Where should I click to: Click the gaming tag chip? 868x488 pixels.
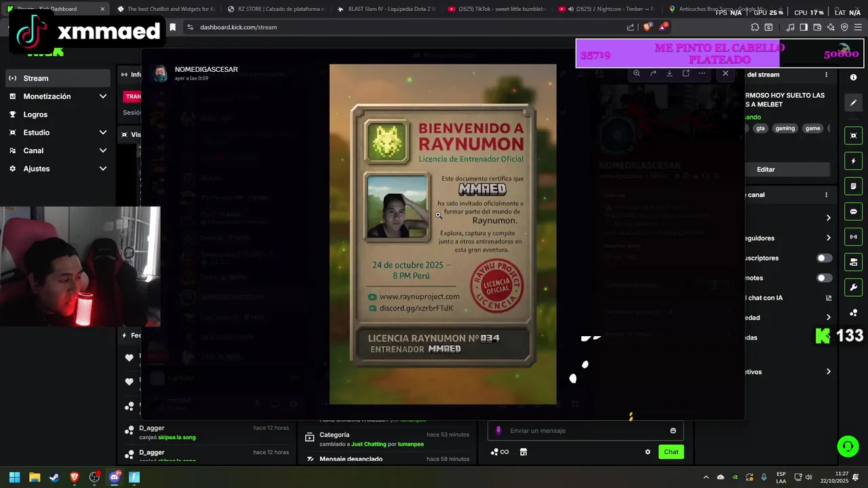coord(785,128)
